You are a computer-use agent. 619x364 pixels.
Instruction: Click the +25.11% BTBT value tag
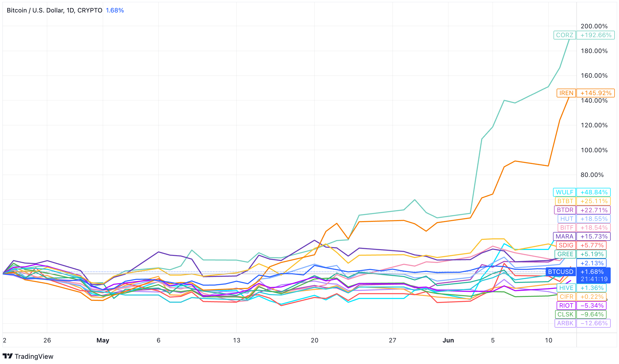[594, 201]
